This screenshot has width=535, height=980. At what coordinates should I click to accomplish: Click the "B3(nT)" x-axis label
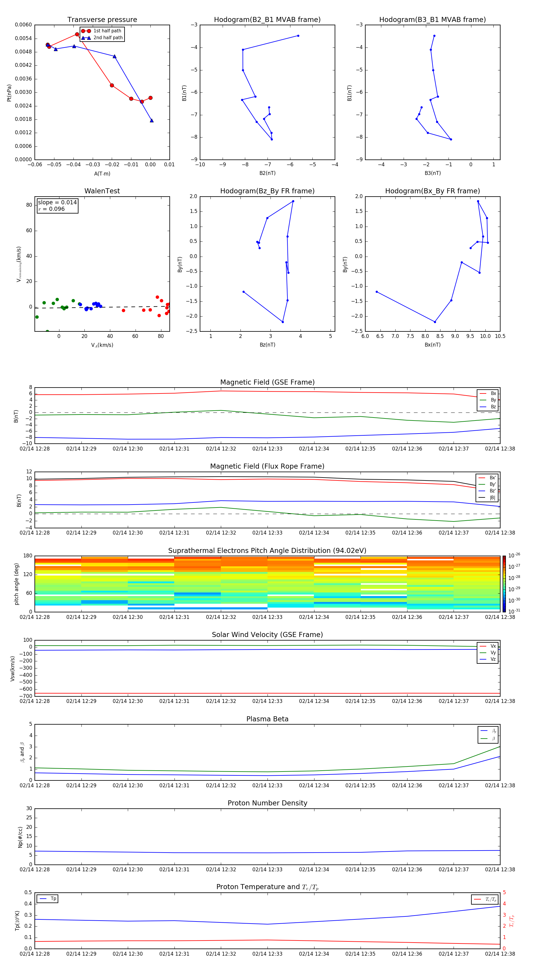432,173
